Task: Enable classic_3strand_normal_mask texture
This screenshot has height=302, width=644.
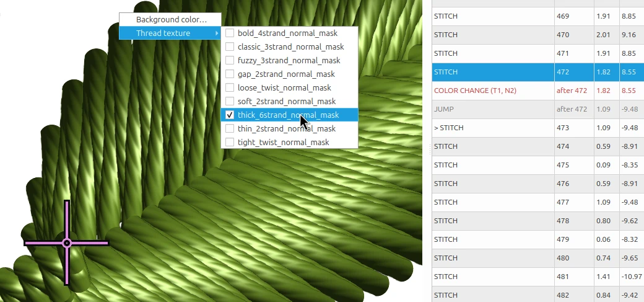Action: point(289,47)
